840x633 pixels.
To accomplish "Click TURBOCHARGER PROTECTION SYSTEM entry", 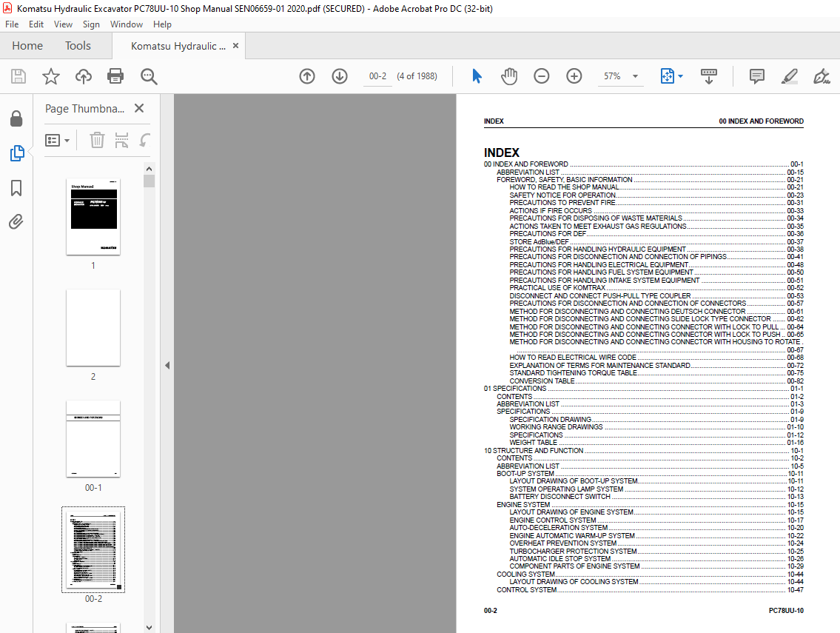I will point(656,551).
